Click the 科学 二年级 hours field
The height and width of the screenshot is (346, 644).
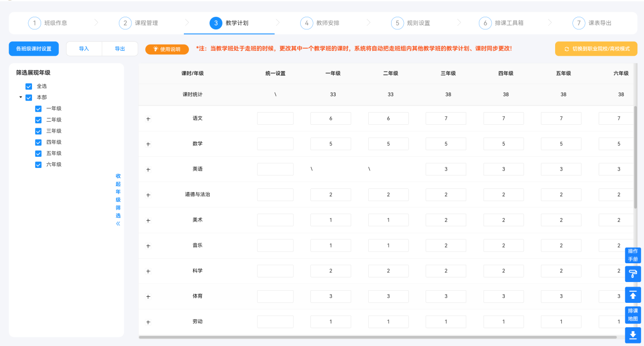click(x=389, y=270)
